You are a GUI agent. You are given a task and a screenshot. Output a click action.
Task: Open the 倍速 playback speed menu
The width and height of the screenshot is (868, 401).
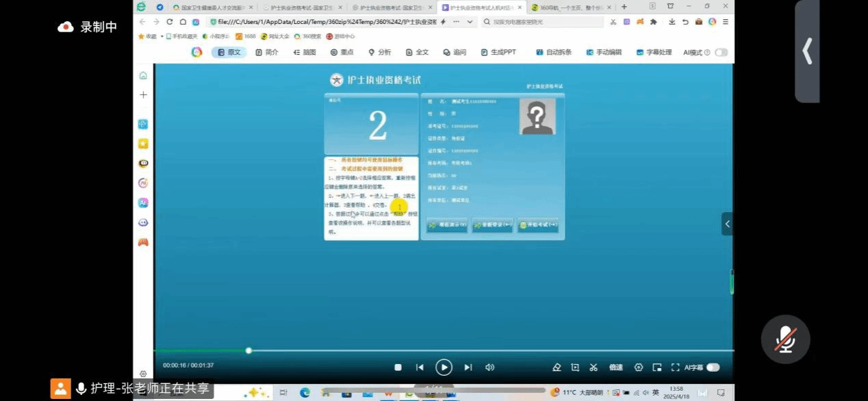point(616,367)
